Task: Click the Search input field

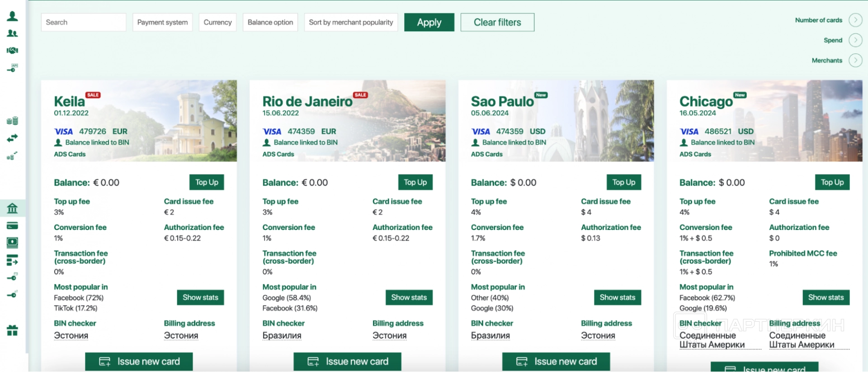Action: (x=84, y=22)
